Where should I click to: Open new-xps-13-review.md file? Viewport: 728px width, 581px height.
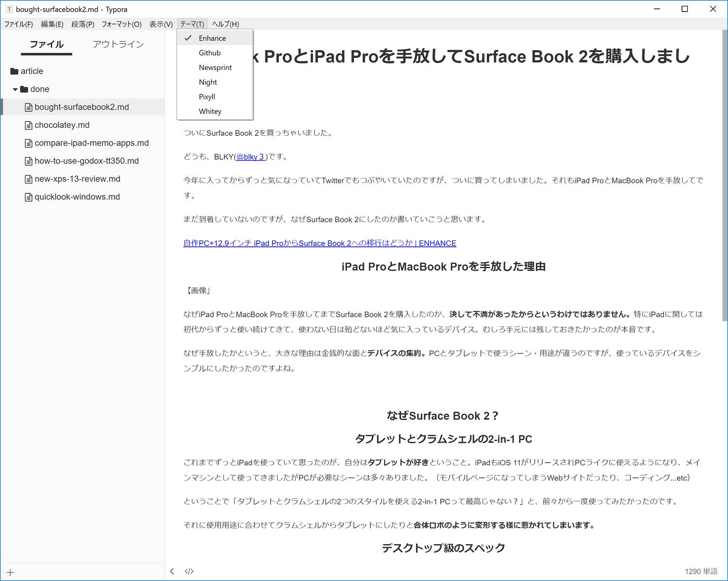(77, 179)
